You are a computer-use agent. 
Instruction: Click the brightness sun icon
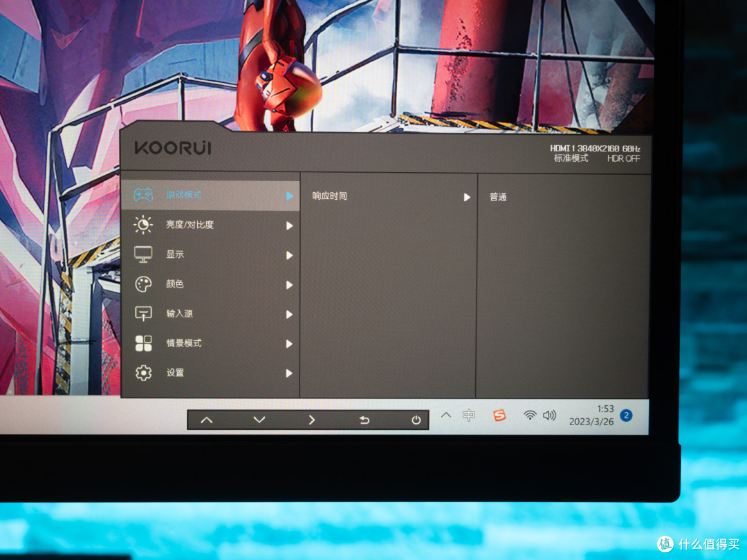pos(143,224)
